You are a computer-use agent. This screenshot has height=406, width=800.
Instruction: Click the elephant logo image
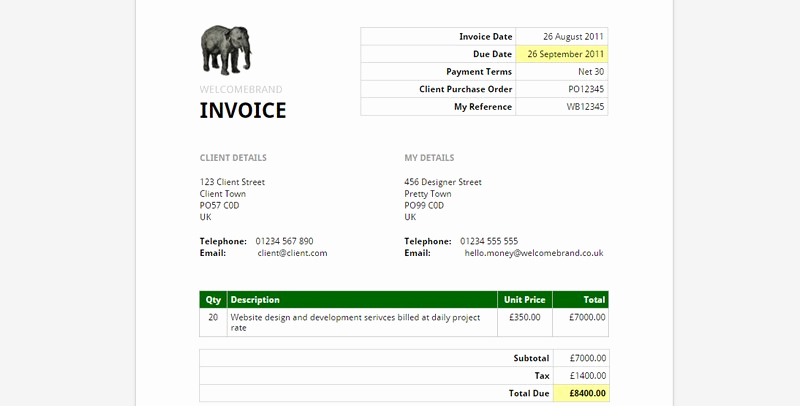tap(226, 50)
